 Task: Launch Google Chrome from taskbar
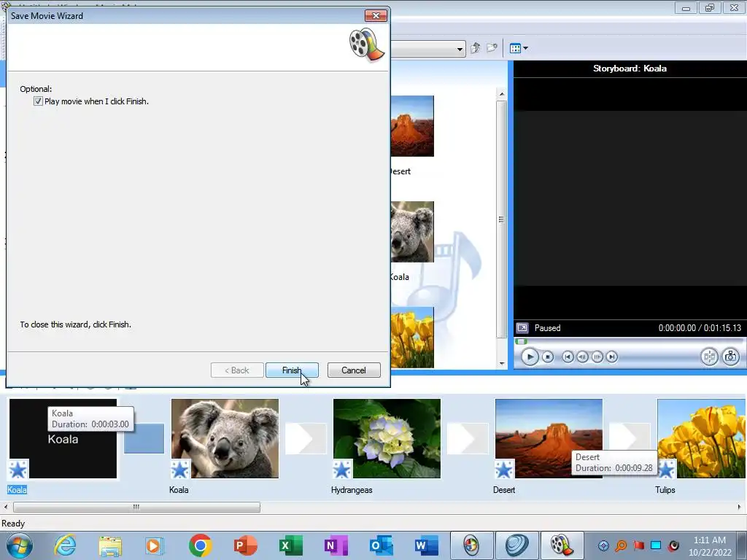click(200, 545)
